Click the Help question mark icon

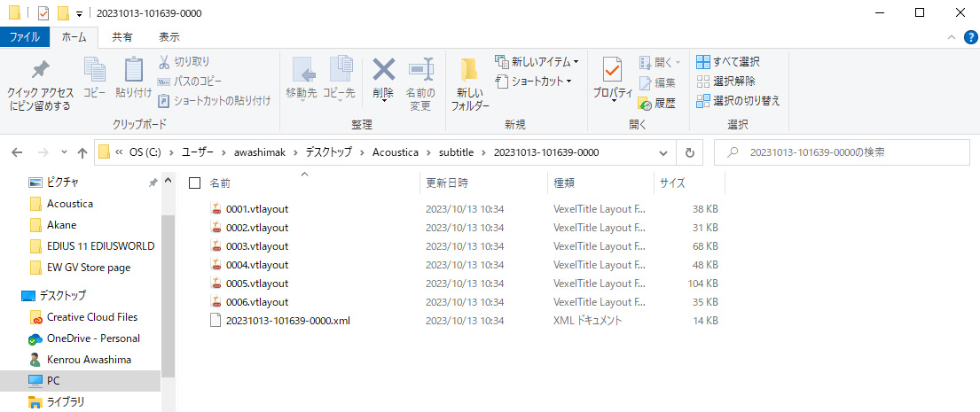pyautogui.click(x=970, y=37)
